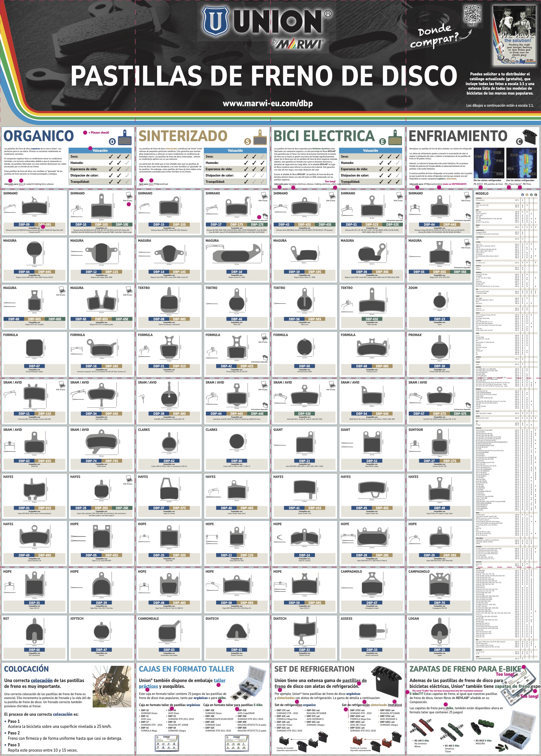Click the DBP-19S part label

click(x=314, y=272)
